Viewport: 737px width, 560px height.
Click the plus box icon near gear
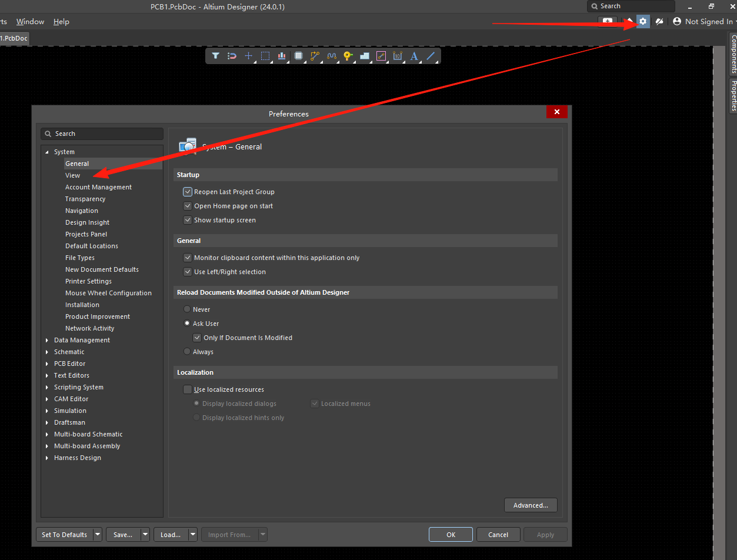tap(608, 21)
